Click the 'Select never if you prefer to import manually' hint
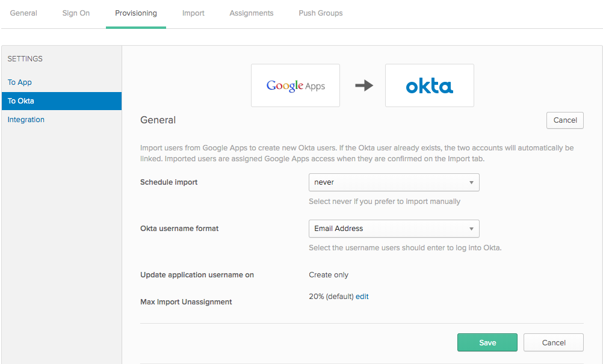This screenshot has width=603, height=364. tap(385, 202)
